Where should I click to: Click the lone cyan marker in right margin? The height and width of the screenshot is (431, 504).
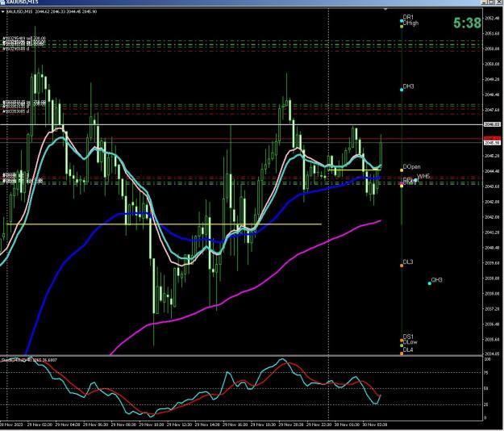click(430, 283)
